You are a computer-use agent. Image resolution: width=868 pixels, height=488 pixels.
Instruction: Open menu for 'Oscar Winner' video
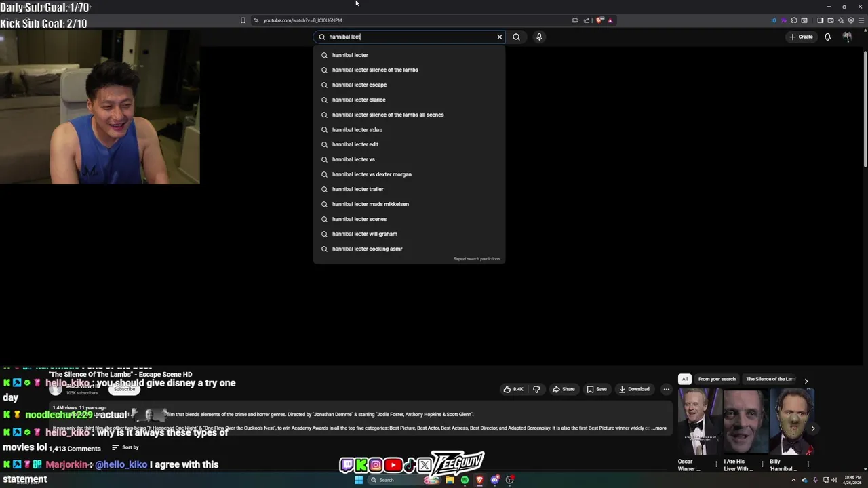click(716, 464)
